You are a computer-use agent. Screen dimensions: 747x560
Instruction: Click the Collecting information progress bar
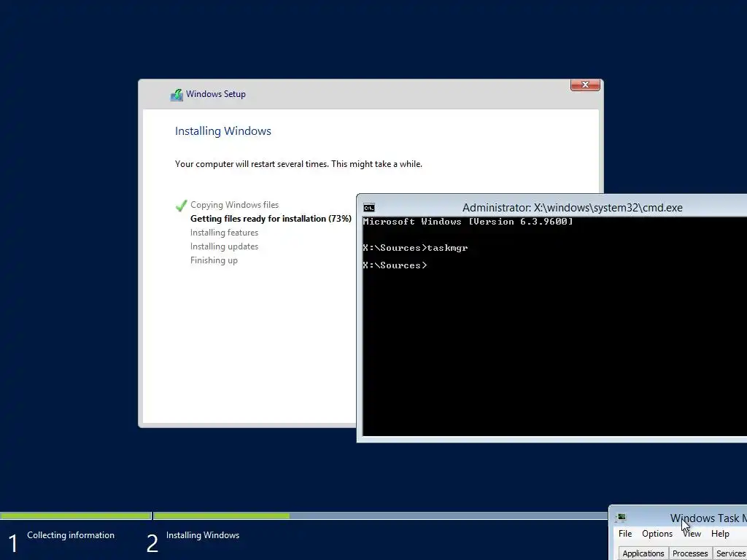click(x=75, y=516)
